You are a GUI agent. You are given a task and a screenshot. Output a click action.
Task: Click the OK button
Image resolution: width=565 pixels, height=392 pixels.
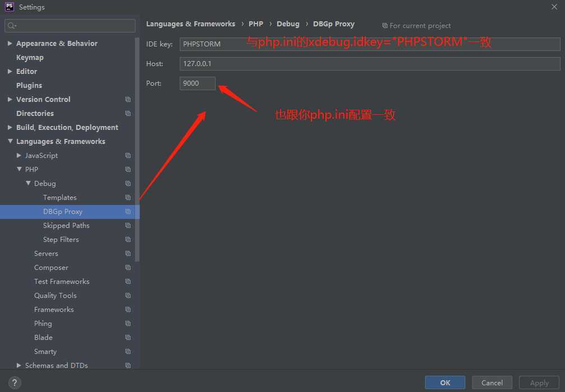(445, 382)
